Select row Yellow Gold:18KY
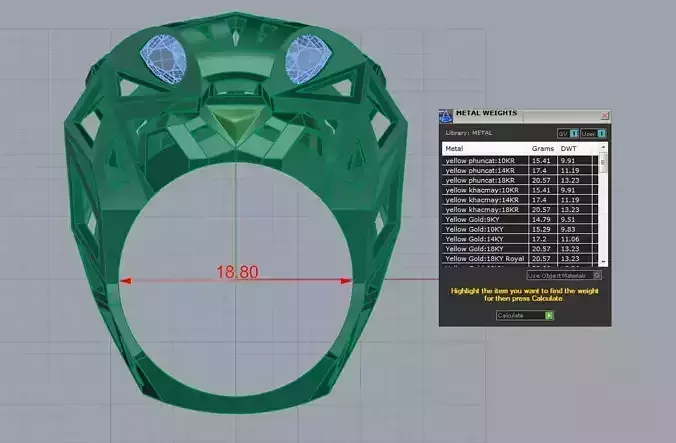The image size is (676, 443). pos(520,249)
